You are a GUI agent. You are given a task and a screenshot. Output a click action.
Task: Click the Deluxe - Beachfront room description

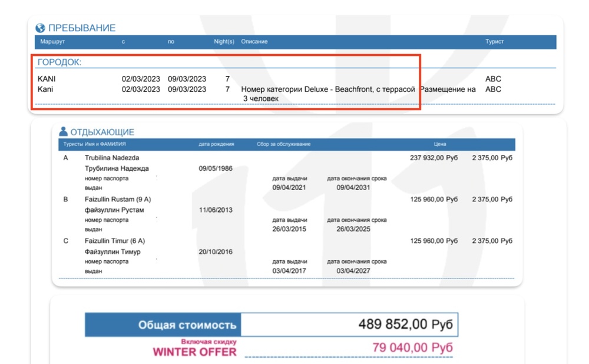click(328, 90)
